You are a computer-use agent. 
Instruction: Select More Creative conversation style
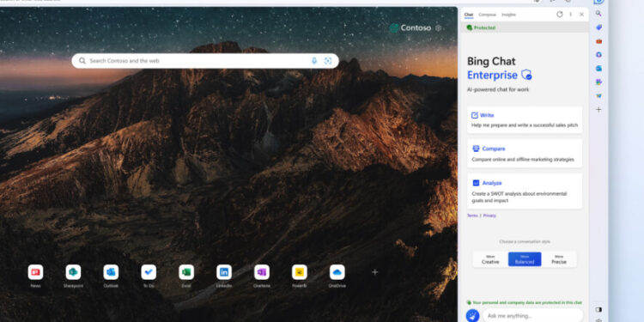coord(490,259)
